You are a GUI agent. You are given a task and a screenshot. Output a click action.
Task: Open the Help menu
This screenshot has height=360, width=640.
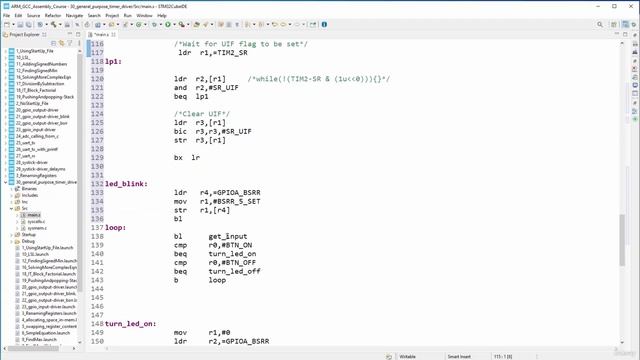[x=162, y=16]
